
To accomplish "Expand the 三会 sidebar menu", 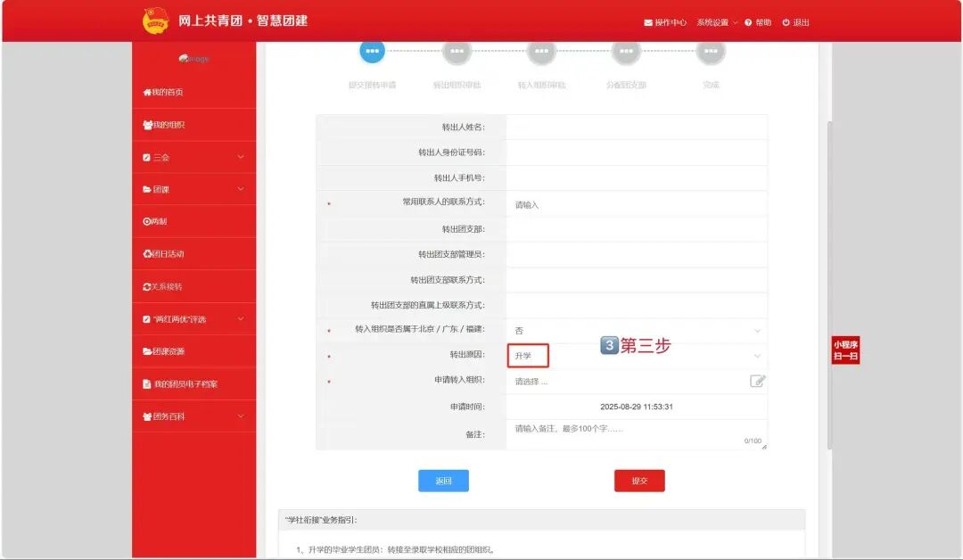I will [x=193, y=158].
